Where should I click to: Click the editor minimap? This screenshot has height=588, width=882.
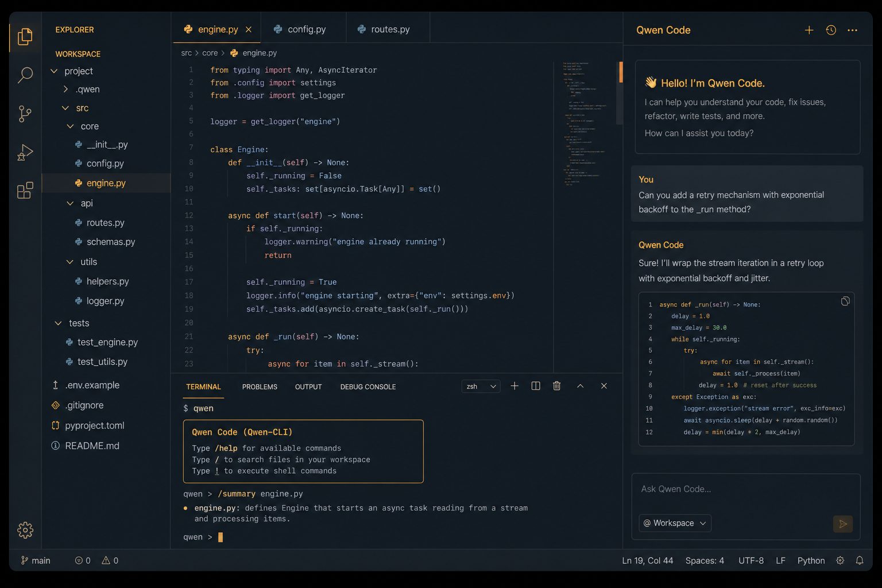coord(585,123)
